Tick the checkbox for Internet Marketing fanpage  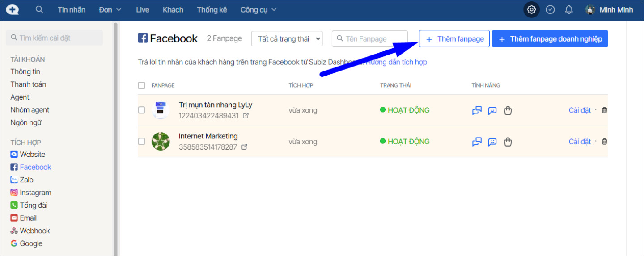point(141,142)
